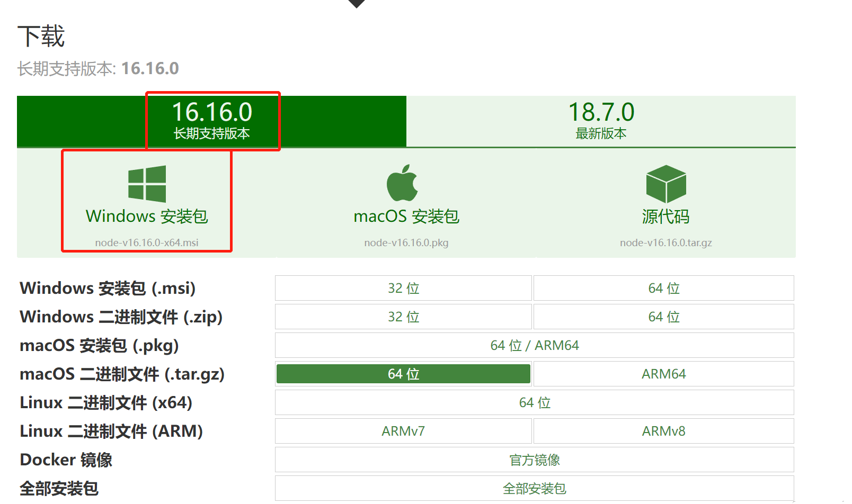Click 64 位 / ARM64 for macOS 安装包
This screenshot has height=504, width=852.
534,345
